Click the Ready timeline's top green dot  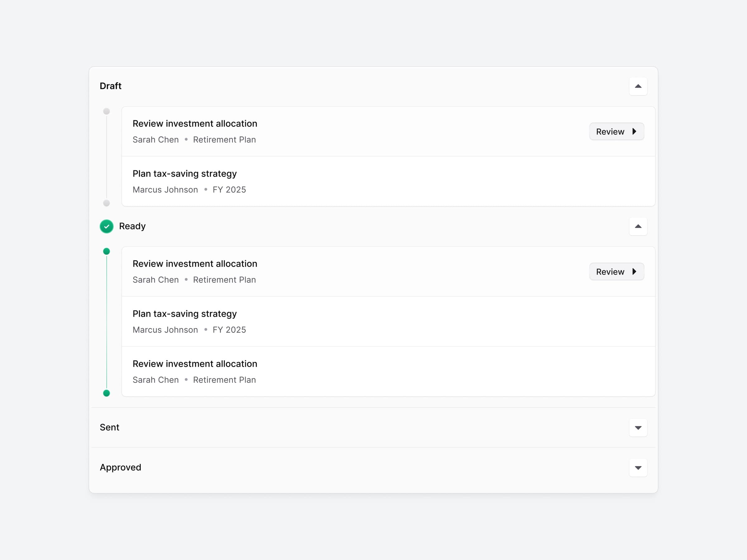106,251
